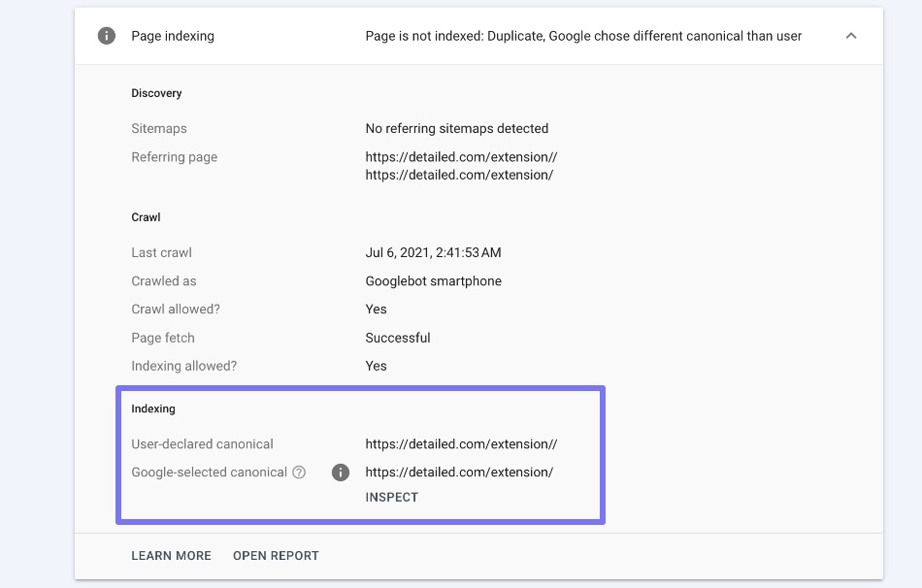Select the Last crawl date value
The image size is (922, 588).
point(434,253)
